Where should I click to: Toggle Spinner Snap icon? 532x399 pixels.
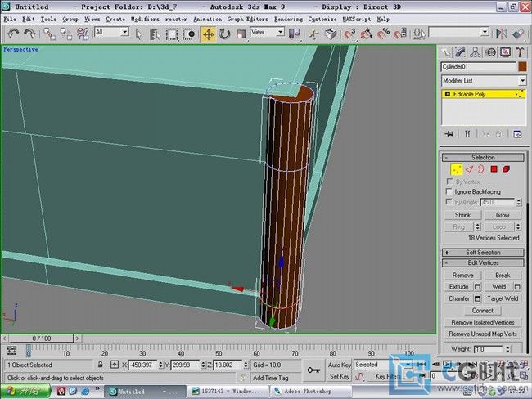[x=400, y=34]
